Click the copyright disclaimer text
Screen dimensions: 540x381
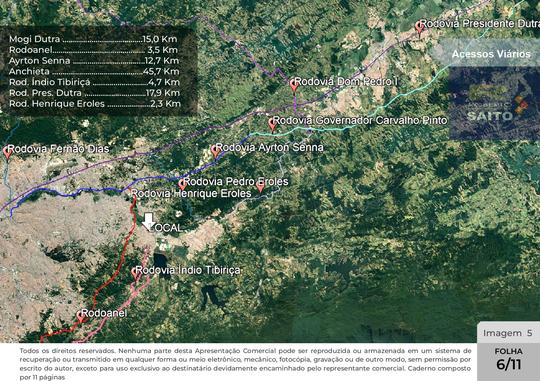coord(245,363)
